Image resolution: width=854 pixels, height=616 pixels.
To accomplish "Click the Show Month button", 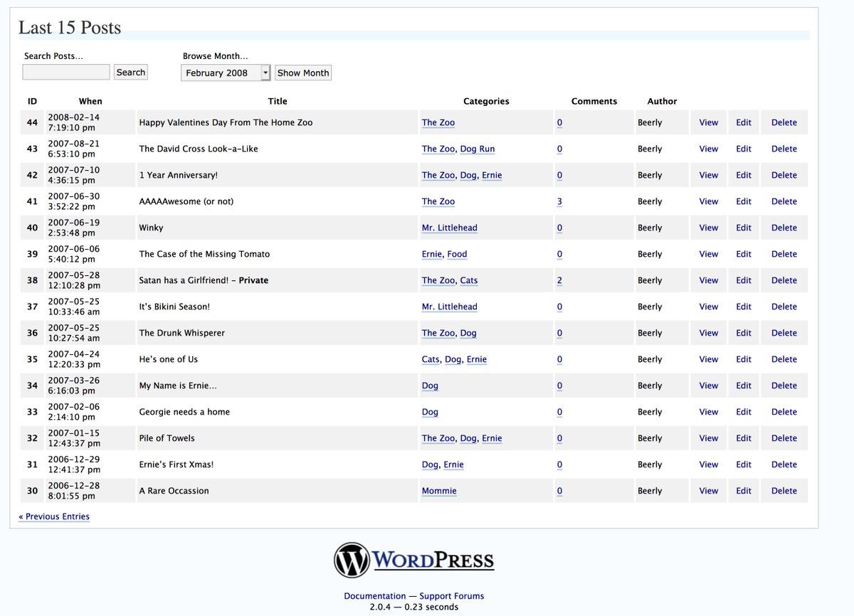I will [303, 73].
